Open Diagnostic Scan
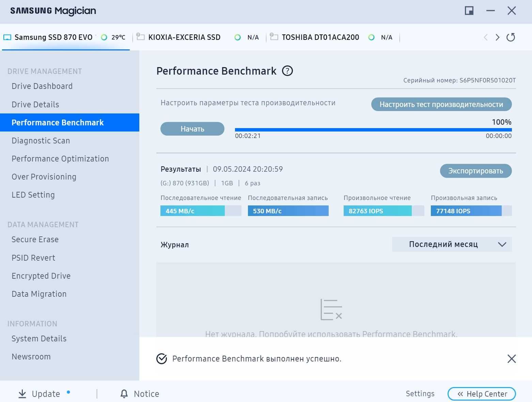 click(x=41, y=140)
